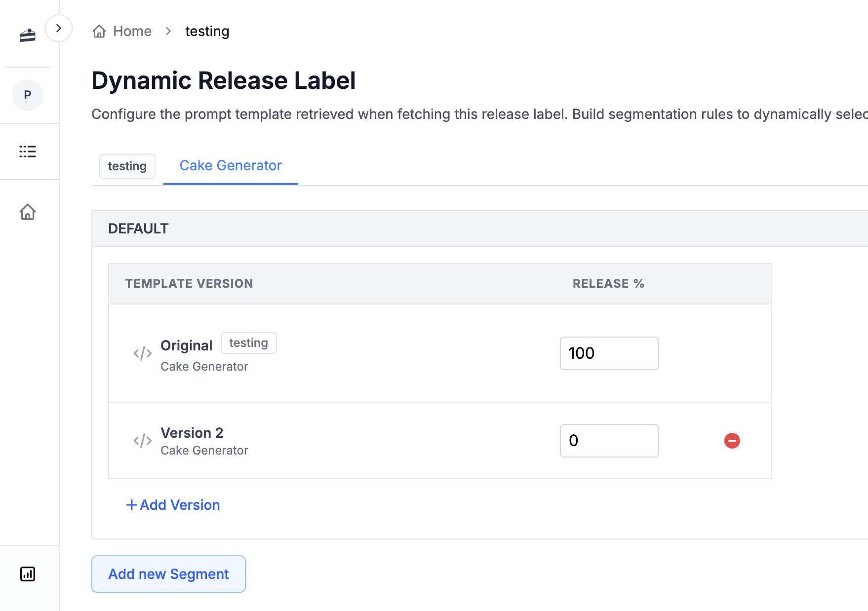Open the testing breadcrumb item
This screenshot has height=611, width=868.
pos(207,31)
